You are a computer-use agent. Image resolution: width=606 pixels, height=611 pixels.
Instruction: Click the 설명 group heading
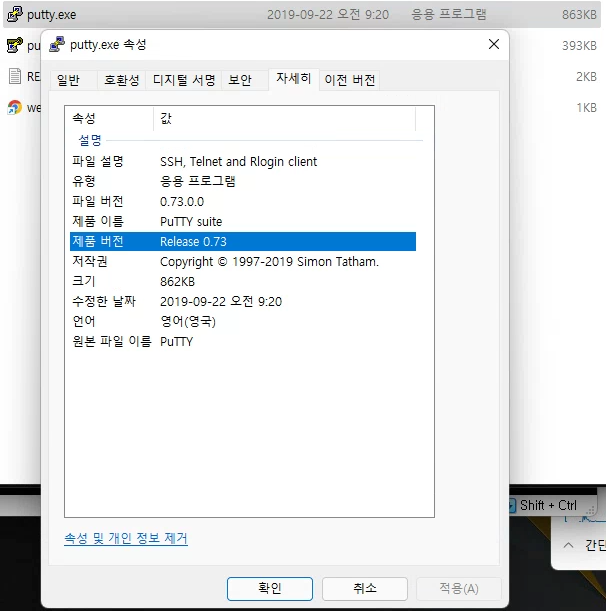coord(90,140)
